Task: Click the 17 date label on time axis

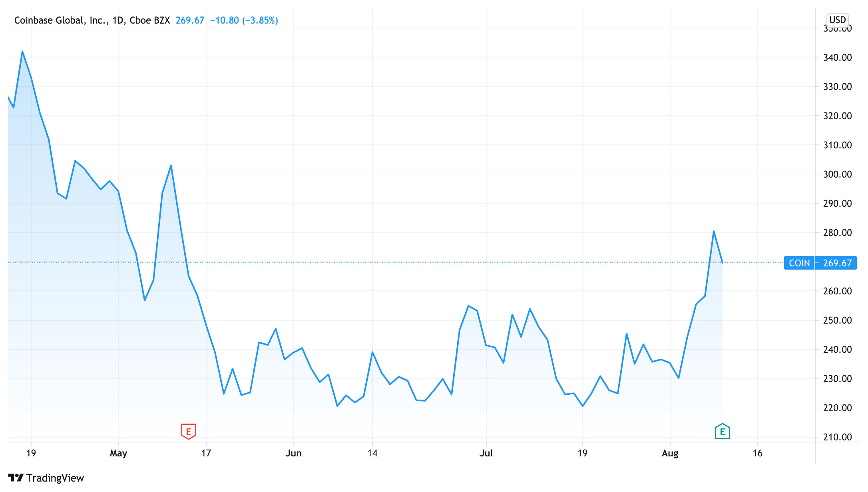Action: (206, 454)
